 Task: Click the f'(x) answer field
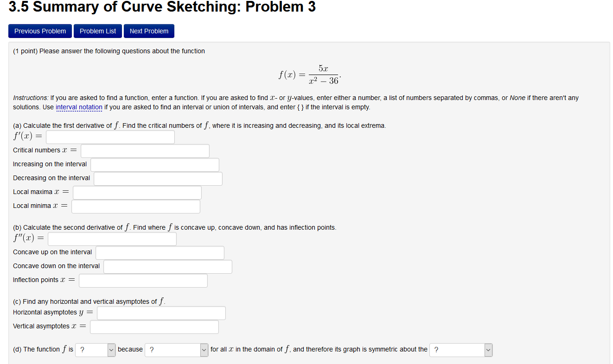tap(110, 137)
